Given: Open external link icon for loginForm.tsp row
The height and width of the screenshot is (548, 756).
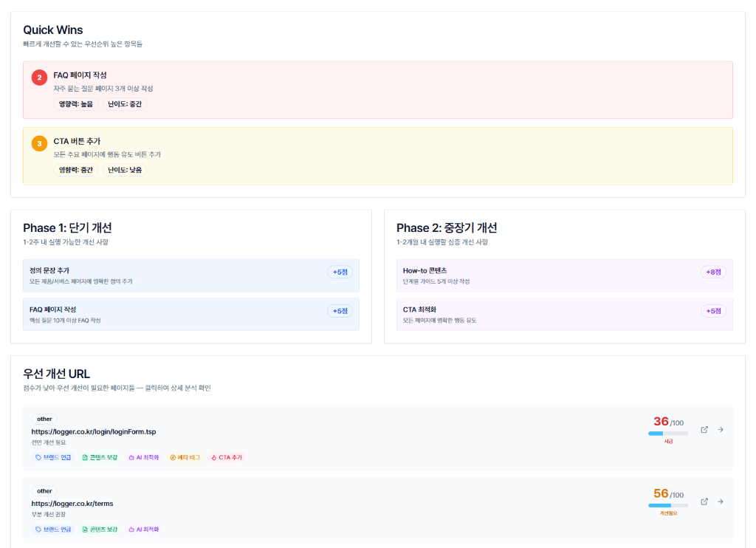Looking at the screenshot, I should [704, 430].
